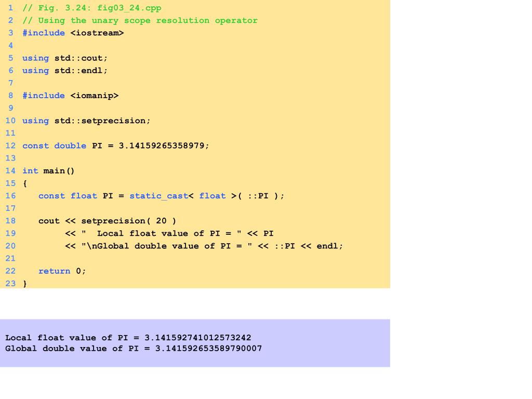Click the comment "Using the unary scope resolution operator"
The width and height of the screenshot is (532, 399).
point(148,21)
